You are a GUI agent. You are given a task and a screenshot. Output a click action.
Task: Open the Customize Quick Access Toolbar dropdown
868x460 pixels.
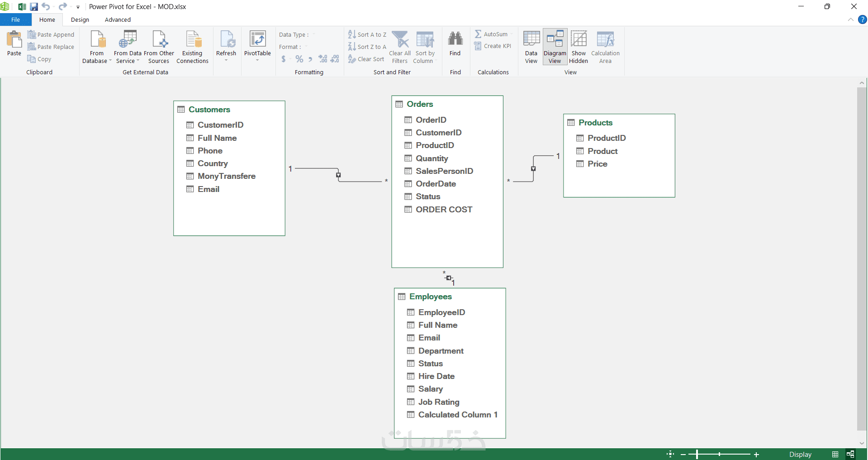[x=78, y=7]
